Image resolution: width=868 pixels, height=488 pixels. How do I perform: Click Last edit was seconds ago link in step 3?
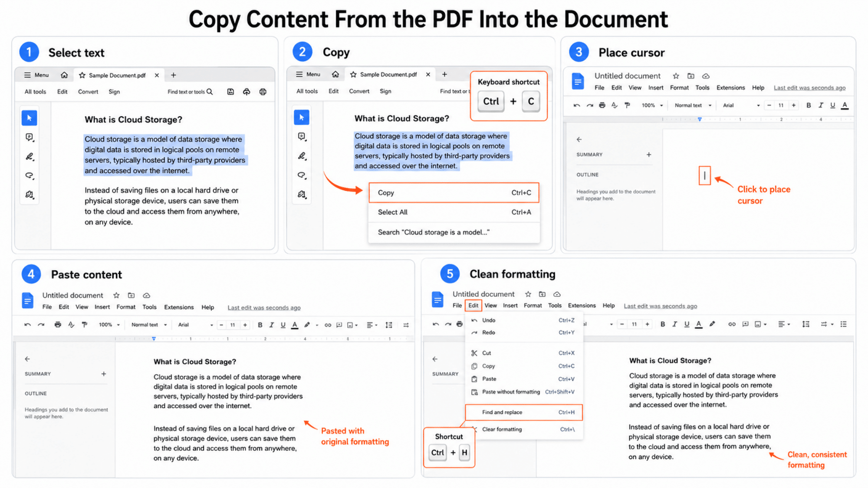click(809, 88)
